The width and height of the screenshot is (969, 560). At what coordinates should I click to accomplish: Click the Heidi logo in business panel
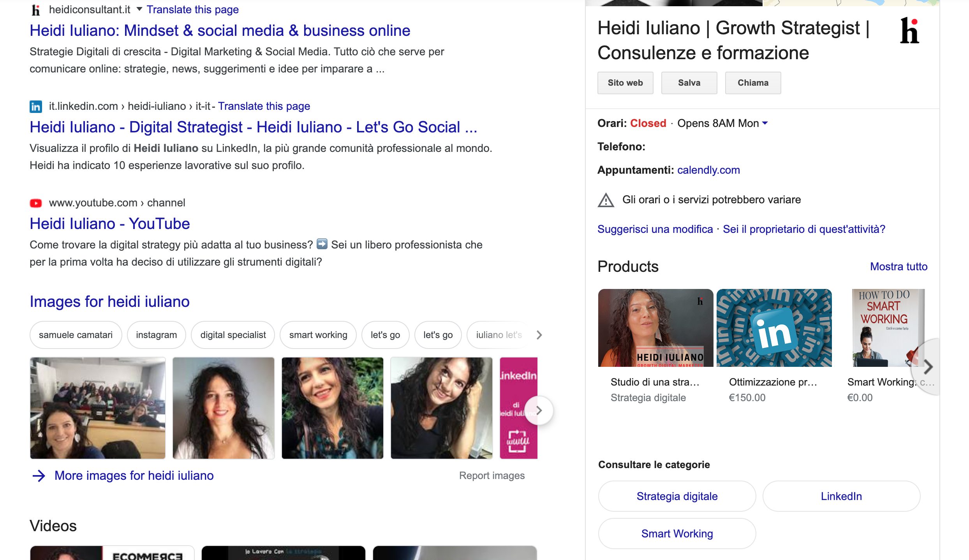[x=910, y=30]
